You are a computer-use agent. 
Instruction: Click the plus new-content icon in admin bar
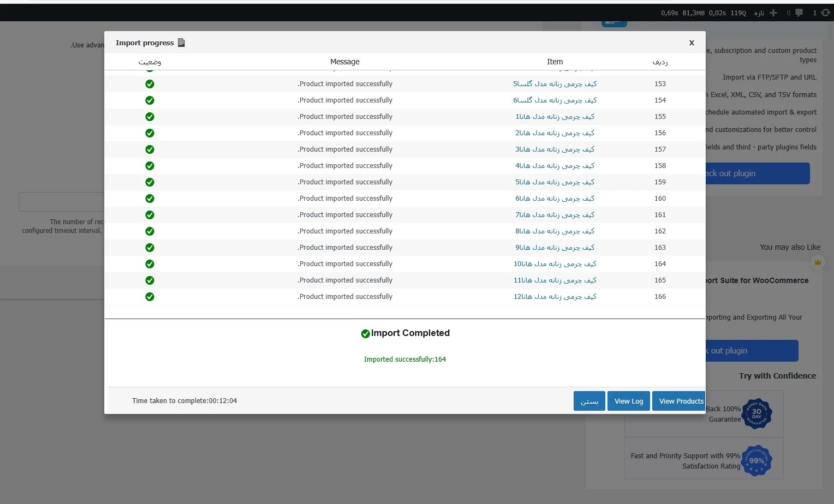click(x=773, y=13)
